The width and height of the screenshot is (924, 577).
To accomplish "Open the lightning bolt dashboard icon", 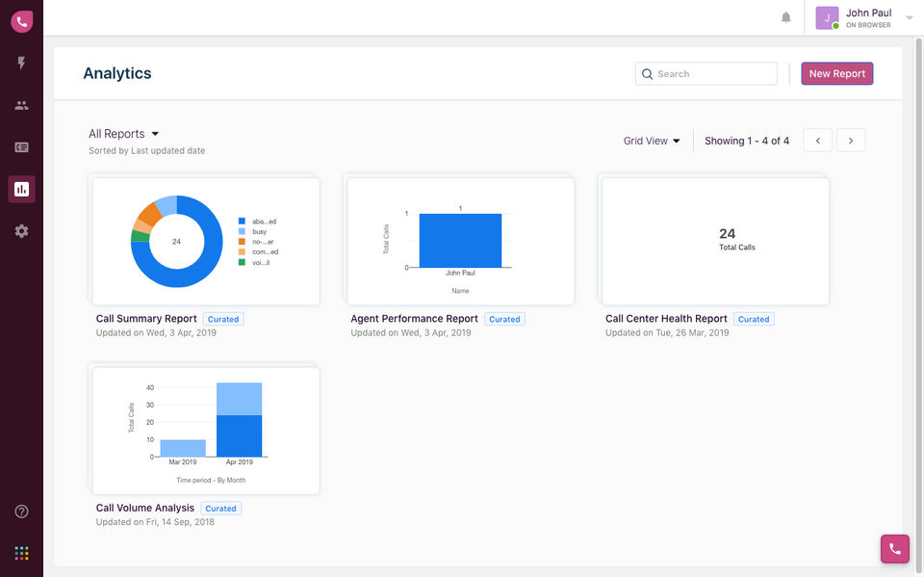I will click(x=21, y=64).
